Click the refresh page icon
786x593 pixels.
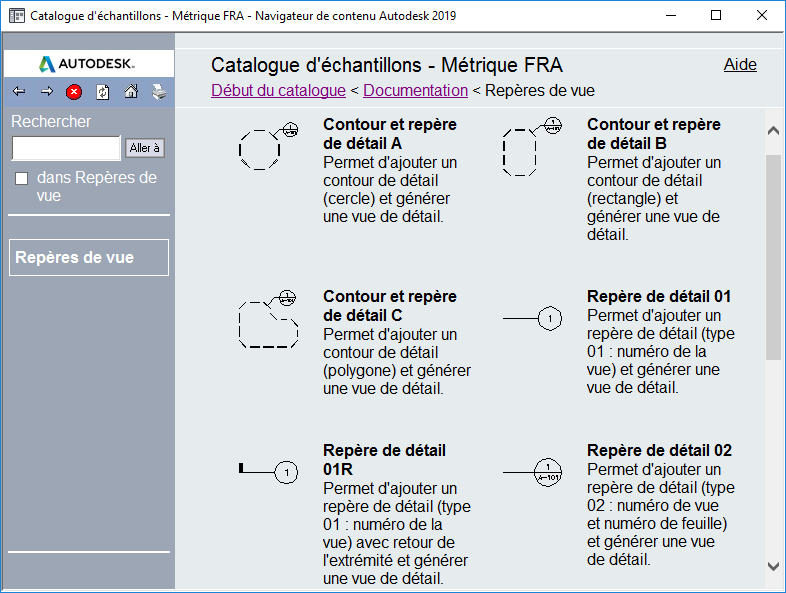pos(102,92)
